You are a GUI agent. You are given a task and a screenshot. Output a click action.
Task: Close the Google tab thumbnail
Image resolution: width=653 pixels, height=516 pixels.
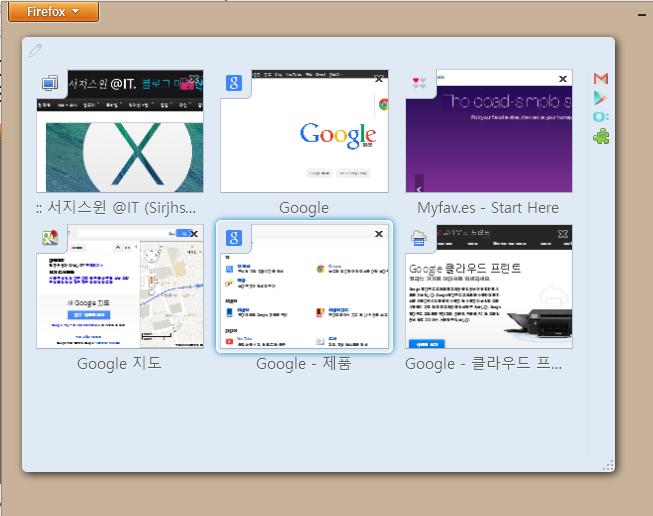click(379, 79)
